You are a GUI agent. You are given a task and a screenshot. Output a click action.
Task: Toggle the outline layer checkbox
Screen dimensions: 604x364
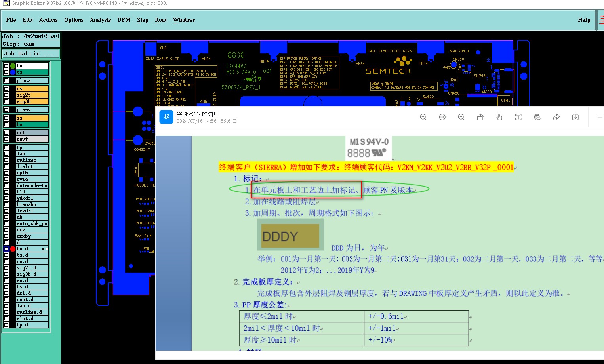point(6,160)
